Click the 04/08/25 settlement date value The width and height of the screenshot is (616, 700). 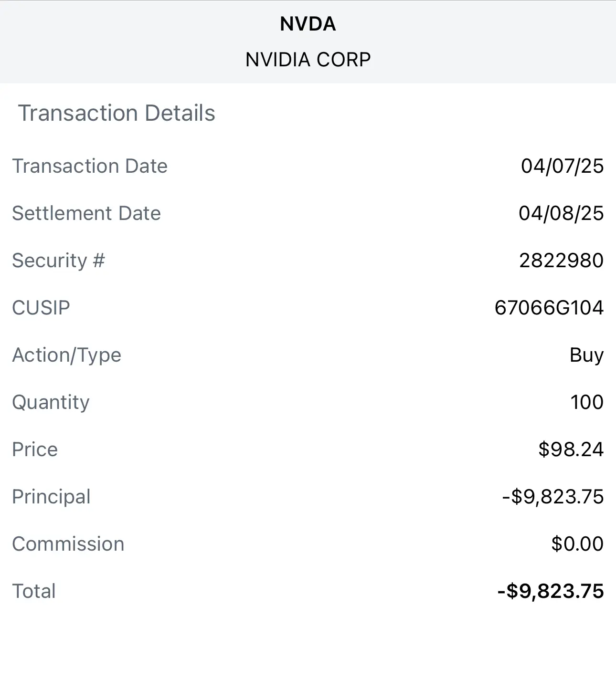pyautogui.click(x=562, y=213)
